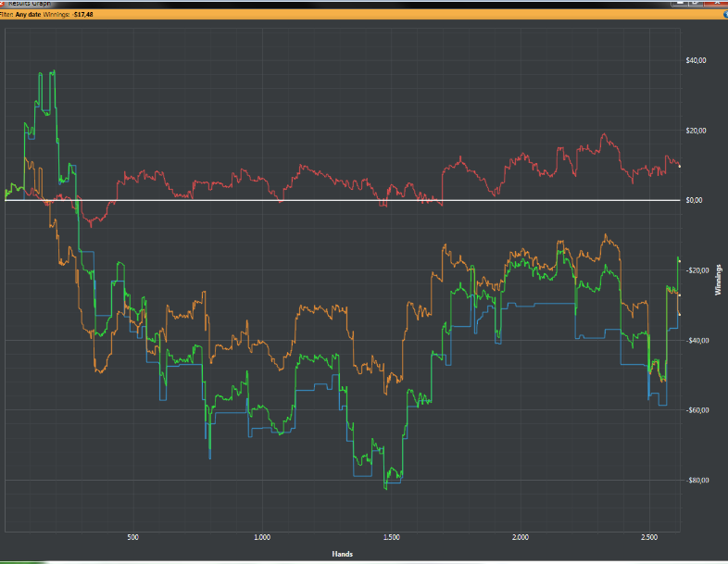Click the 'Results Graph' window title
The height and width of the screenshot is (564, 728).
(x=30, y=3)
